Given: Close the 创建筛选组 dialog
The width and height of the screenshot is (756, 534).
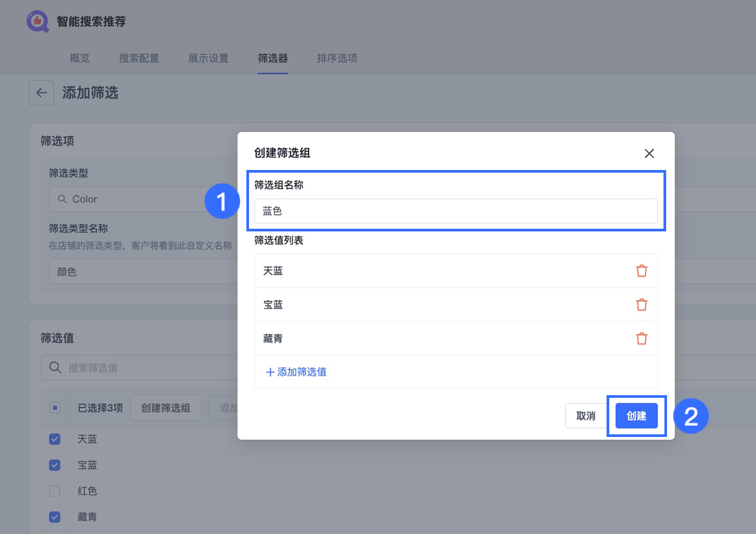Looking at the screenshot, I should point(649,154).
